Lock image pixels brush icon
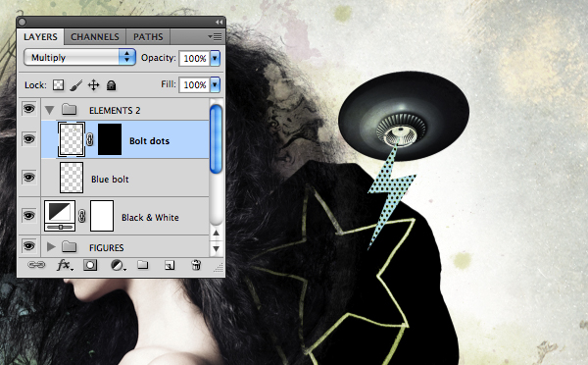 pyautogui.click(x=76, y=85)
